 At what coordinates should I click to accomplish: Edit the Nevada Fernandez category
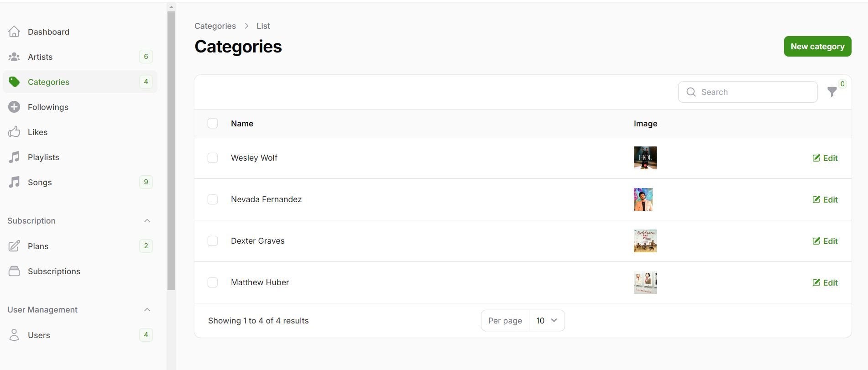[x=825, y=200]
